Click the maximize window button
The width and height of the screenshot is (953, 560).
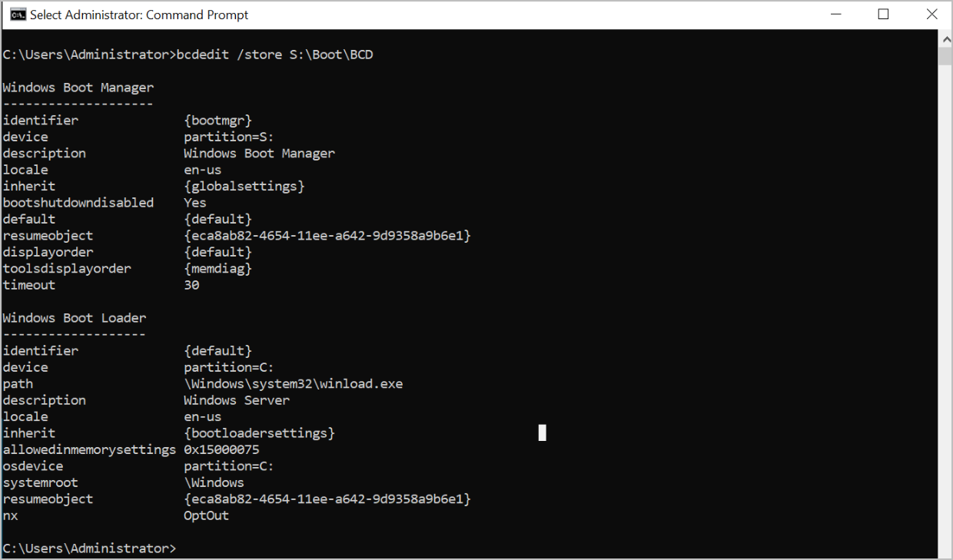883,14
